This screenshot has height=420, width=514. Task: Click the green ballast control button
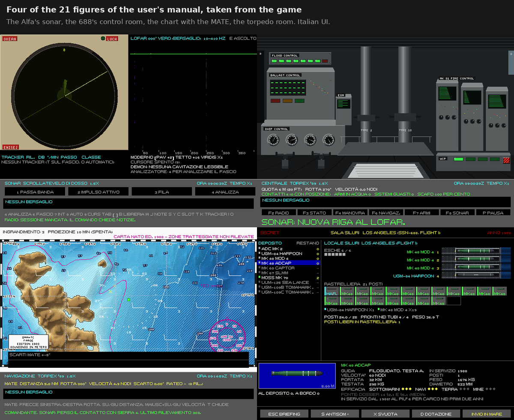pyautogui.click(x=299, y=101)
